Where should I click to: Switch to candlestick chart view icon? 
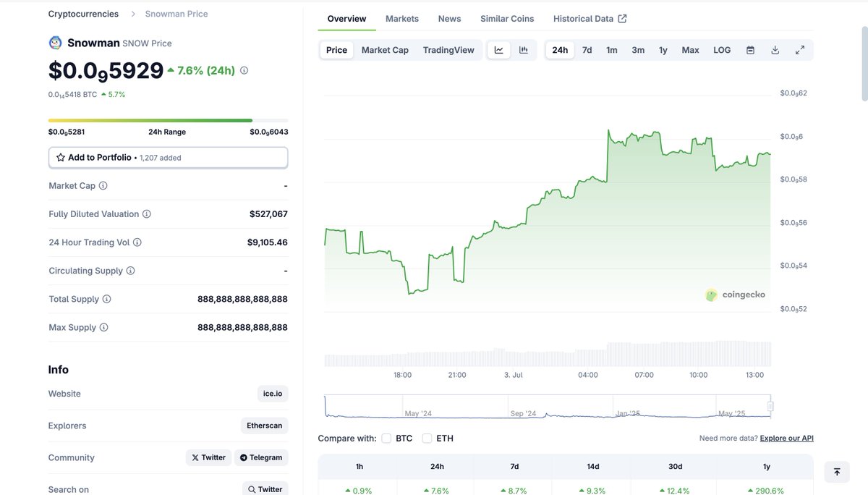pos(524,50)
